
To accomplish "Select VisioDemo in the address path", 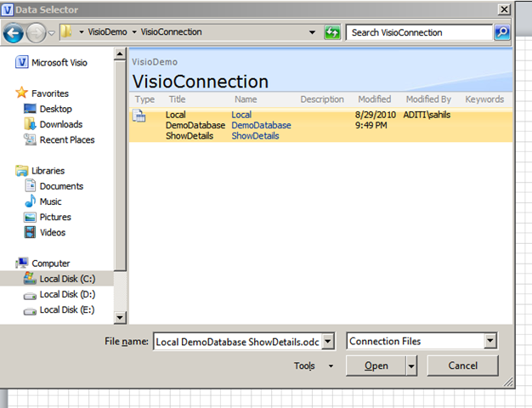I will tap(107, 32).
